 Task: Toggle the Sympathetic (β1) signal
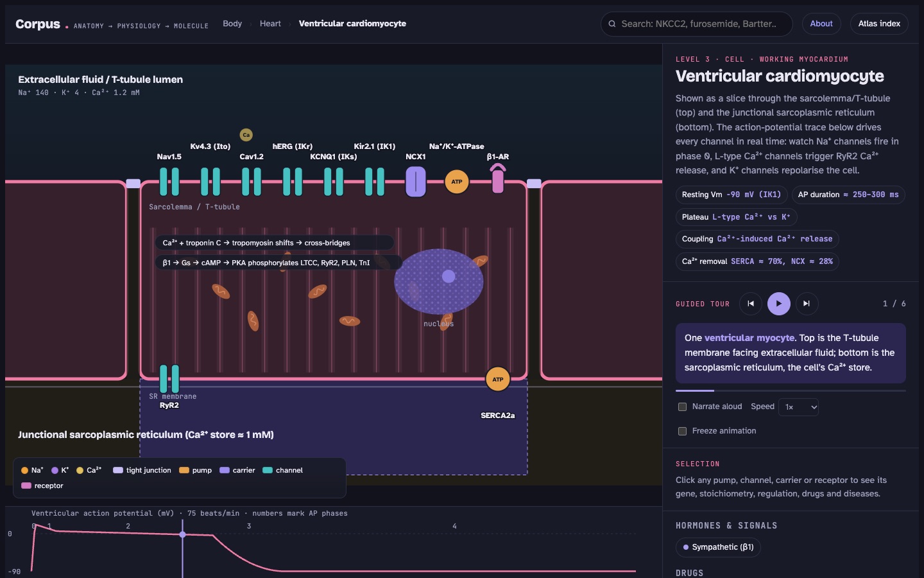click(x=718, y=547)
